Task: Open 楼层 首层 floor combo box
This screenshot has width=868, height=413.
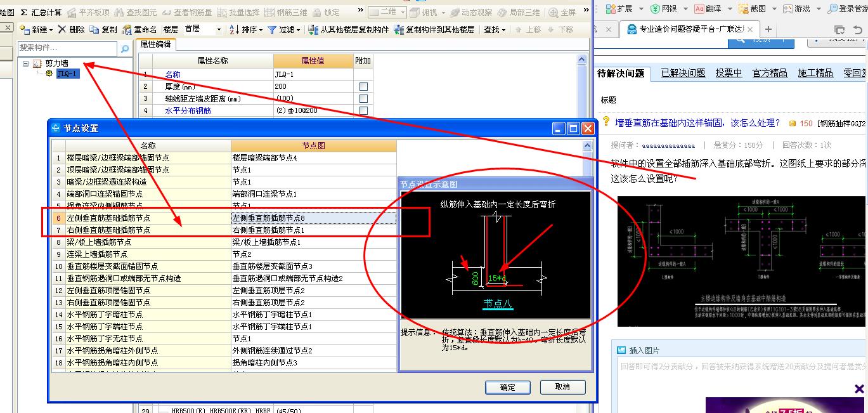Action: point(203,29)
